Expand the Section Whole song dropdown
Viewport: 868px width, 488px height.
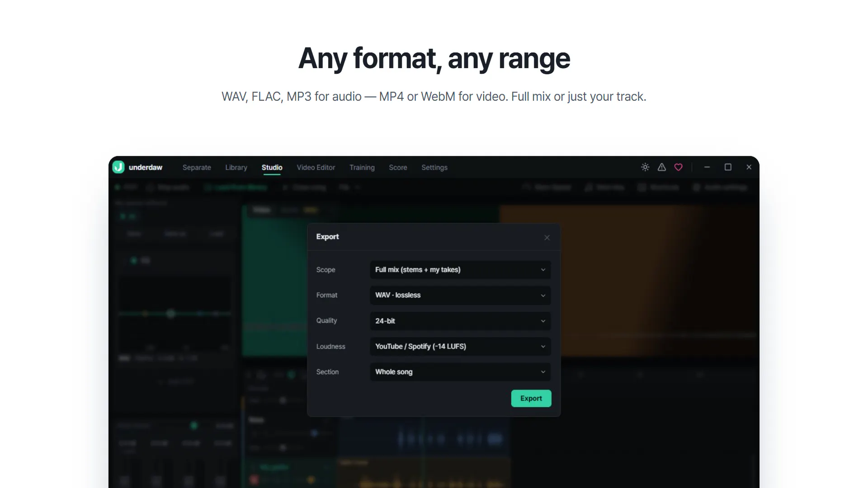pos(460,372)
